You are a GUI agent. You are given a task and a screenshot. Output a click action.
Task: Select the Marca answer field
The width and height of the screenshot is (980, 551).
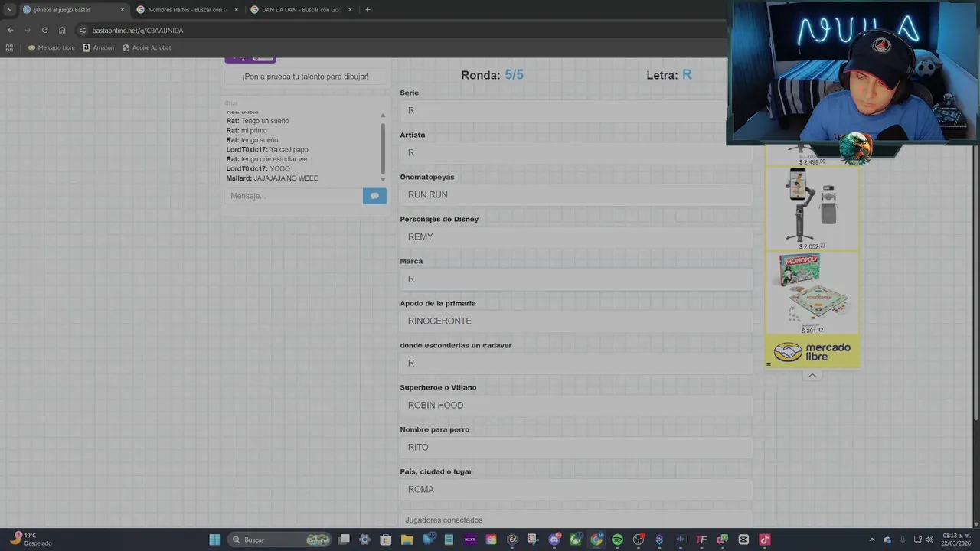tap(576, 279)
